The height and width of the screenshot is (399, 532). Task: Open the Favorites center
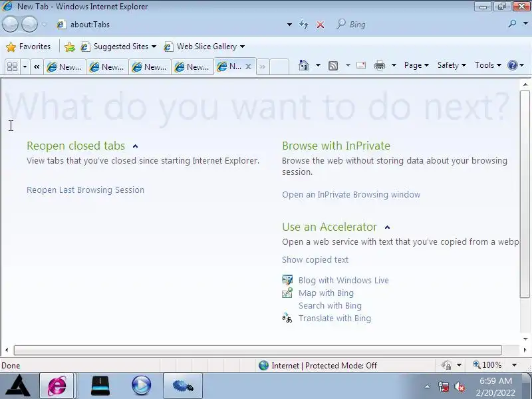pyautogui.click(x=29, y=47)
